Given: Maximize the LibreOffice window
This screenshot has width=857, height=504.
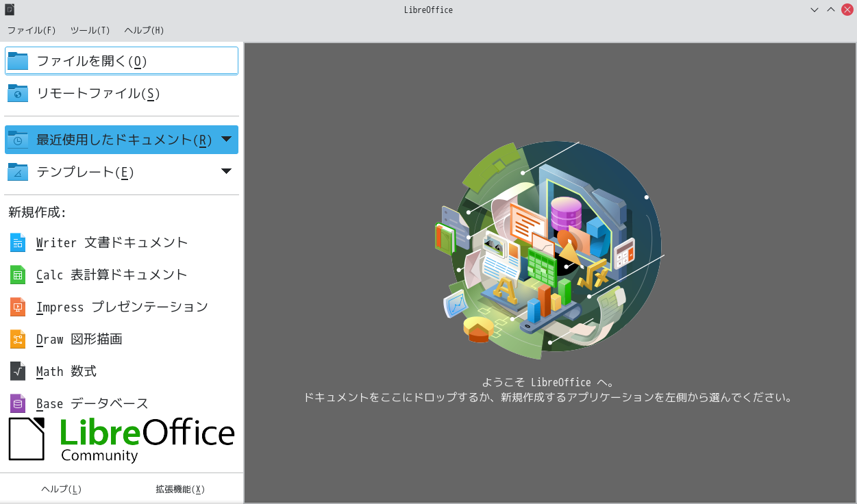Looking at the screenshot, I should click(x=831, y=10).
